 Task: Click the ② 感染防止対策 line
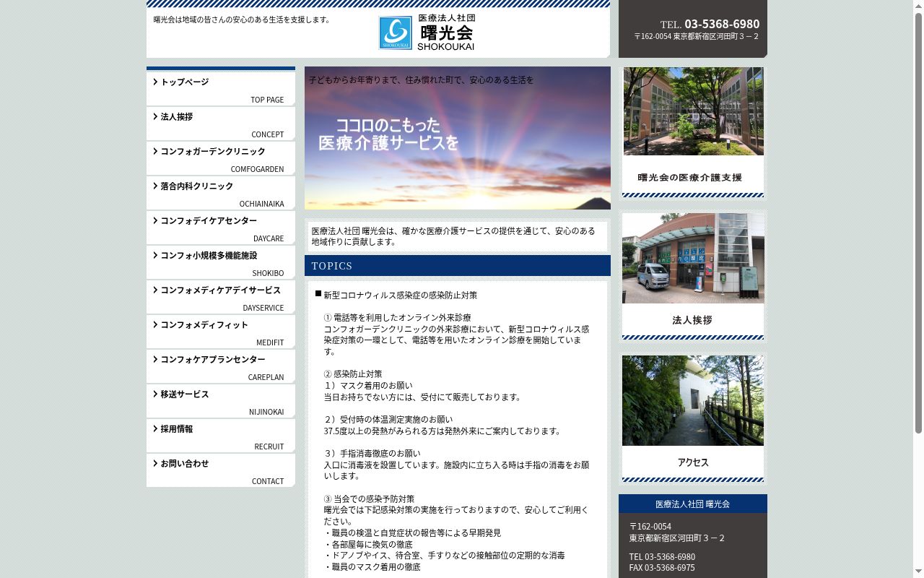tap(353, 374)
